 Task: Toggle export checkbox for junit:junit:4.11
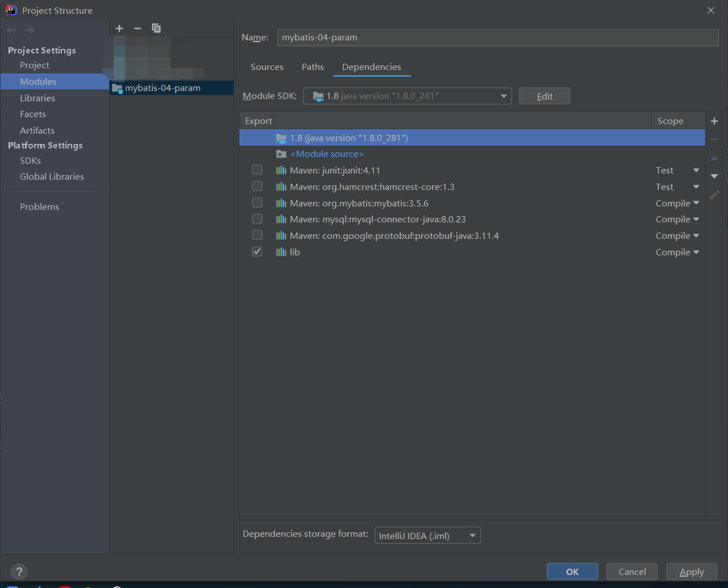click(x=257, y=170)
